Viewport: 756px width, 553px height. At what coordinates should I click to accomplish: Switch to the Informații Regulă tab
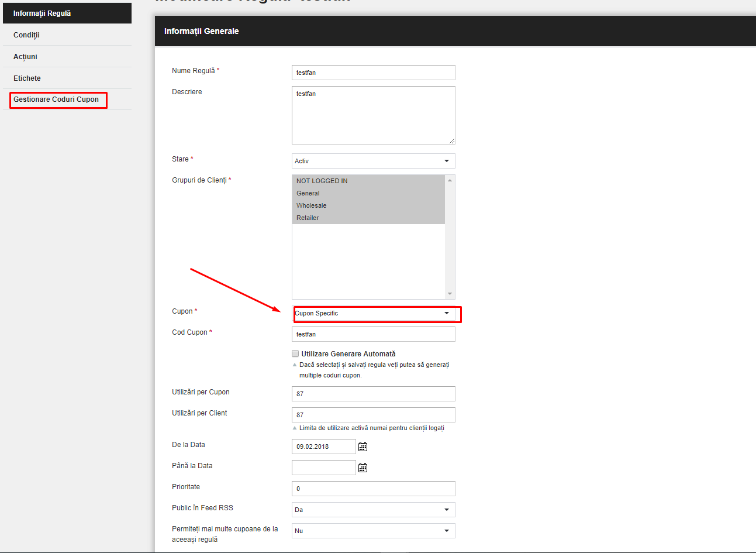click(x=67, y=13)
